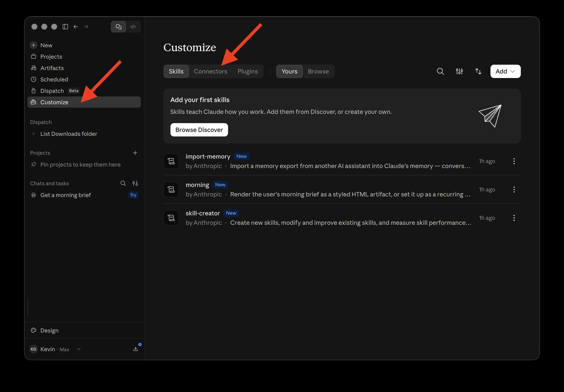Select Customize in sidebar
Image resolution: width=564 pixels, height=392 pixels.
[x=84, y=102]
